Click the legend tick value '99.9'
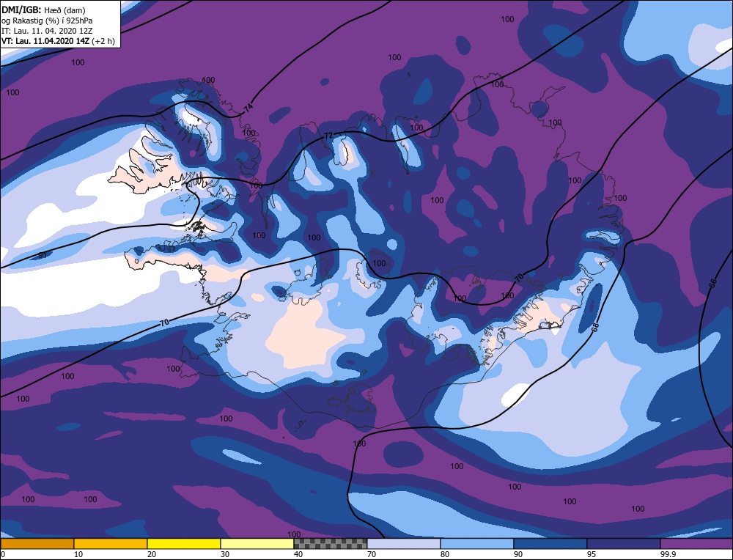 click(667, 554)
